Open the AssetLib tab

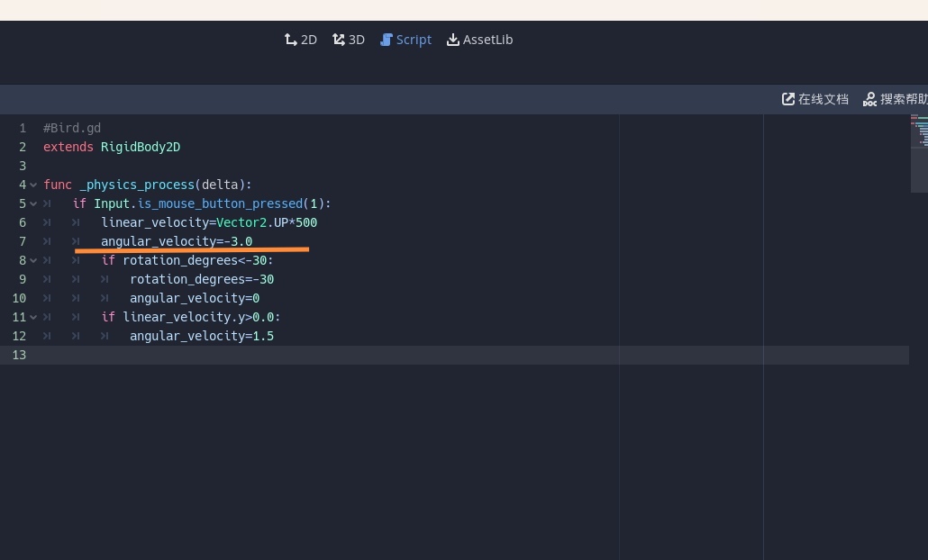click(479, 40)
